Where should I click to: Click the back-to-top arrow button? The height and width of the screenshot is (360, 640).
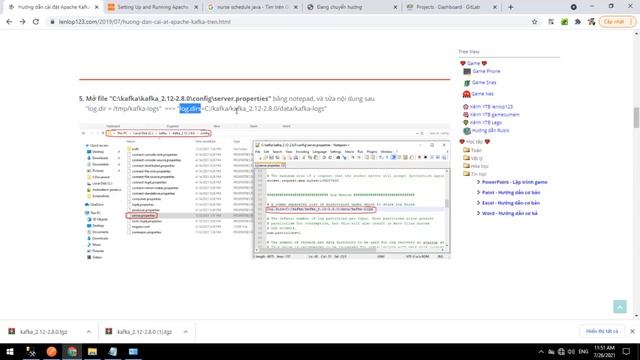click(620, 307)
